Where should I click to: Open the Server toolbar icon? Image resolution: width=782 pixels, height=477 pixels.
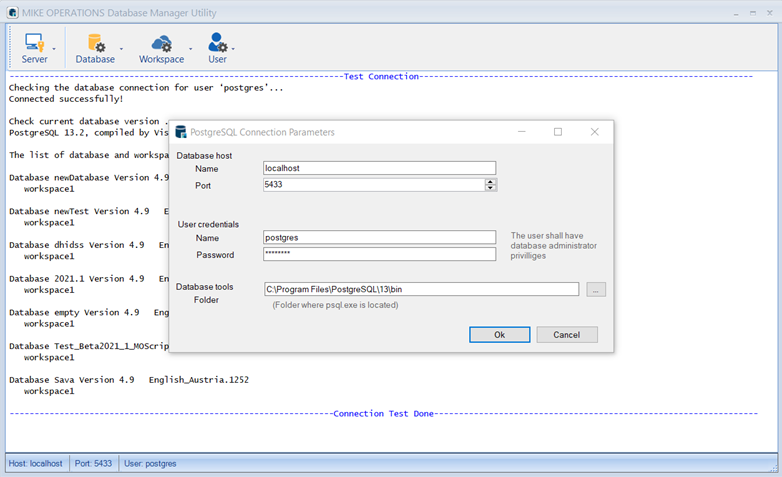coord(34,48)
